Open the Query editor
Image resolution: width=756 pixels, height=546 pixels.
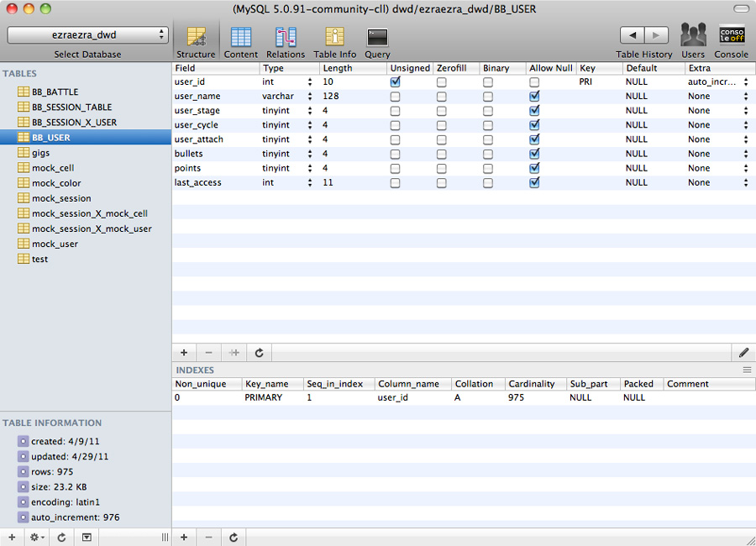(377, 42)
